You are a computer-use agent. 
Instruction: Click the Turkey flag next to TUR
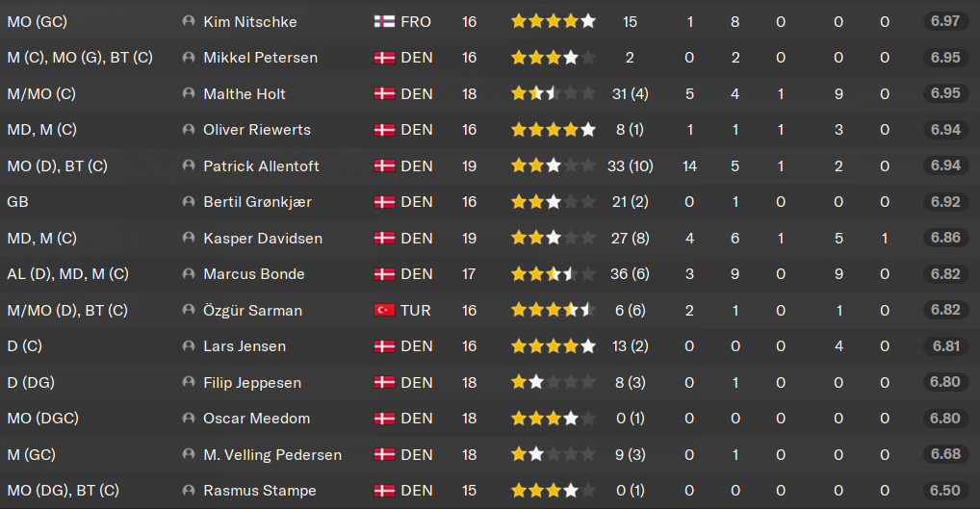384,311
